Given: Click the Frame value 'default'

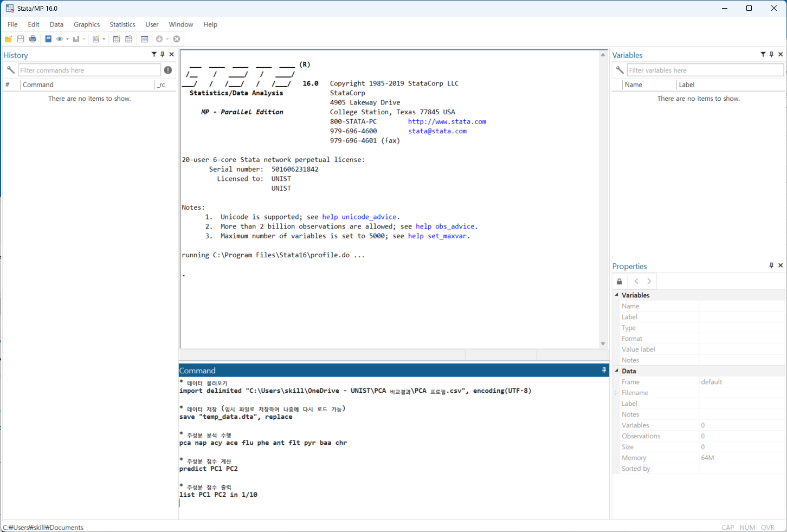Looking at the screenshot, I should (711, 382).
